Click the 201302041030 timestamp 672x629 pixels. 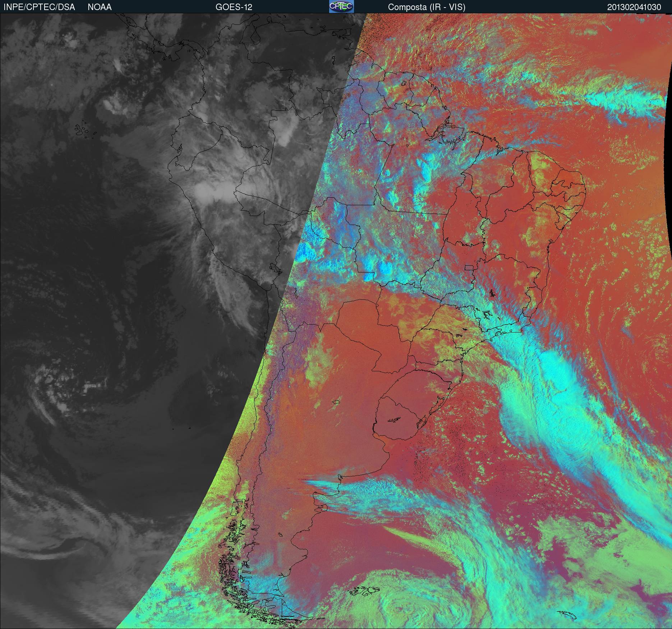[x=634, y=7]
